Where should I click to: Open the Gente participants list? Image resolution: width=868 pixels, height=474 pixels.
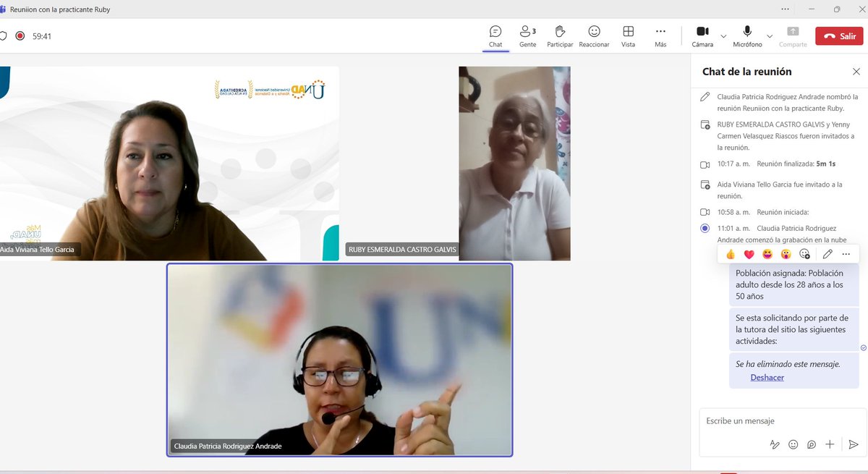click(527, 36)
